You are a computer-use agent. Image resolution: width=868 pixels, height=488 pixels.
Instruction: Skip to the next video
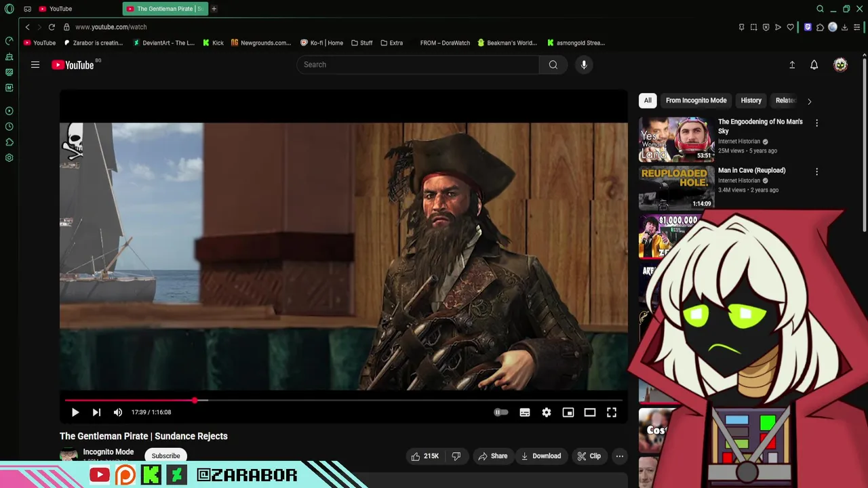[96, 412]
